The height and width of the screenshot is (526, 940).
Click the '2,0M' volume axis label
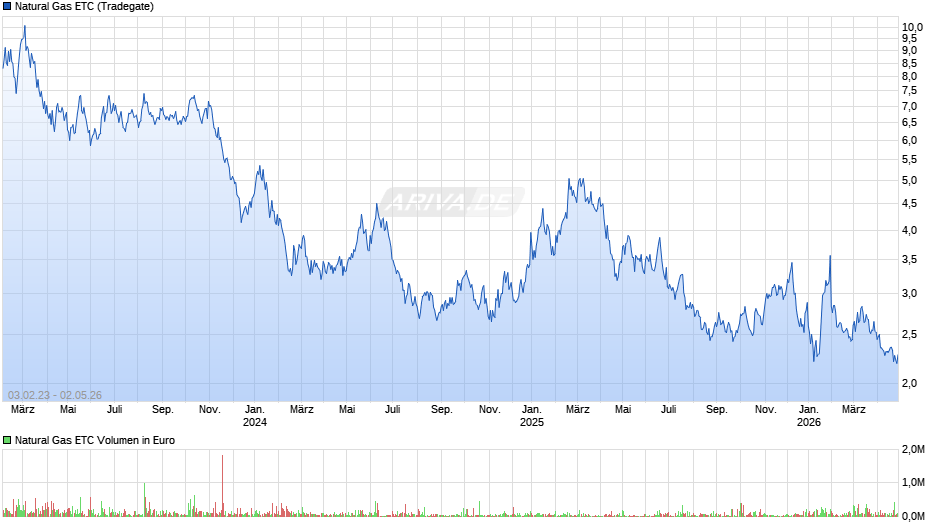[x=913, y=449]
